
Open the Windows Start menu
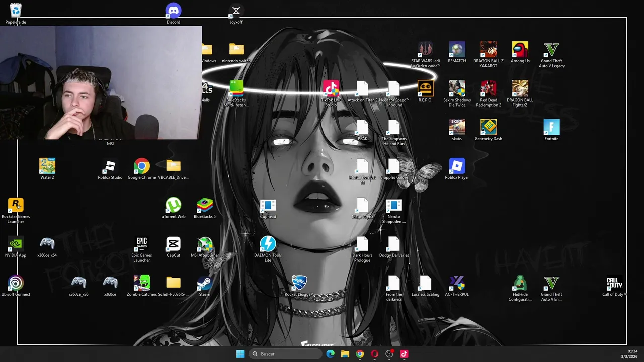coord(240,354)
